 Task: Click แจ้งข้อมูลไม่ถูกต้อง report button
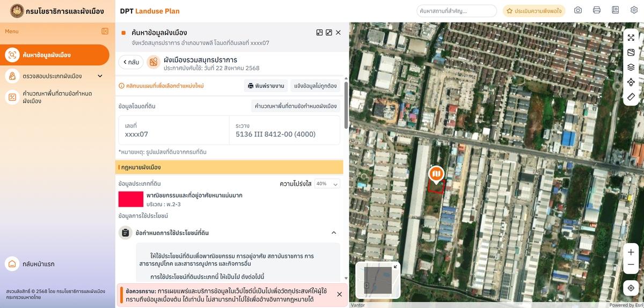pos(316,86)
